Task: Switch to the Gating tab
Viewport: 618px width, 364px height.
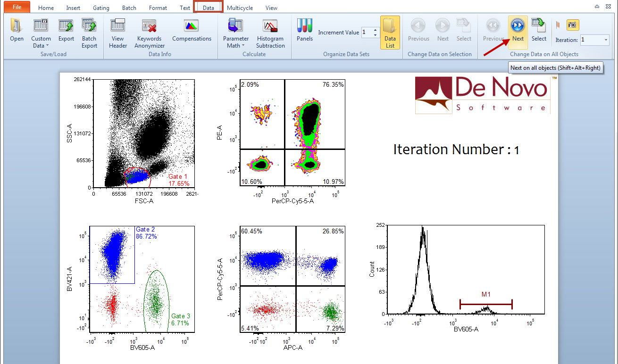Action: [x=101, y=8]
